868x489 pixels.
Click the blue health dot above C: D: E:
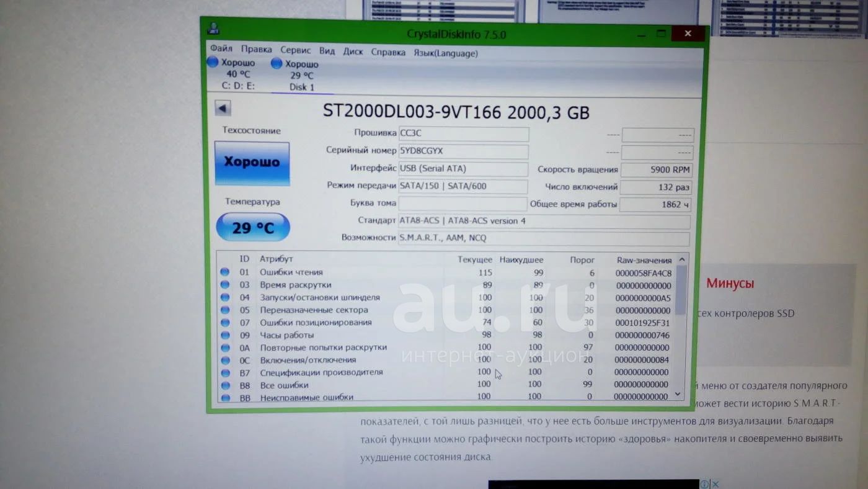[213, 62]
